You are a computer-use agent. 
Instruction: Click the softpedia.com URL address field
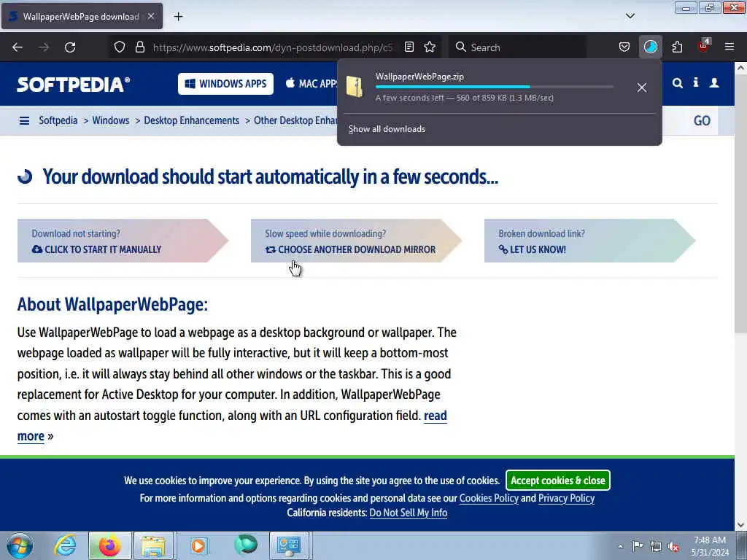274,47
